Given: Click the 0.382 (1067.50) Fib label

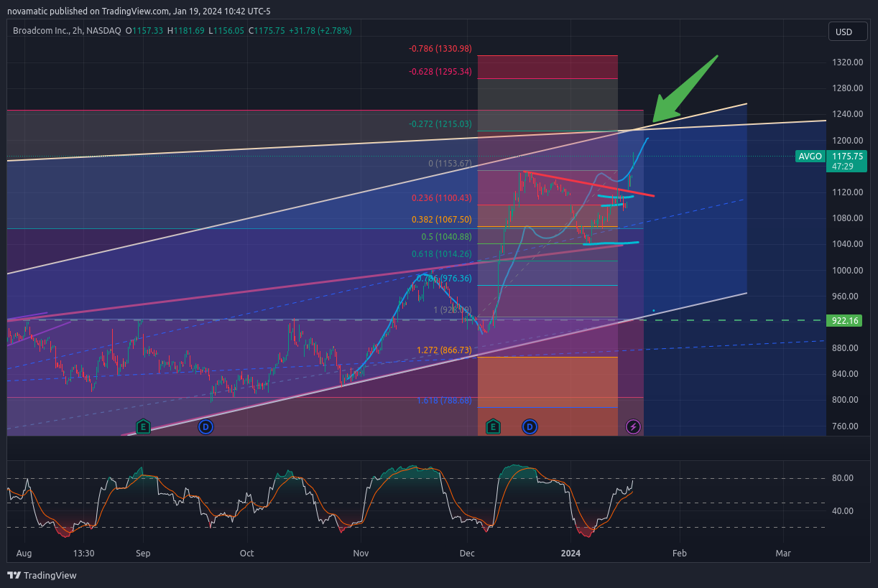Looking at the screenshot, I should pos(441,220).
